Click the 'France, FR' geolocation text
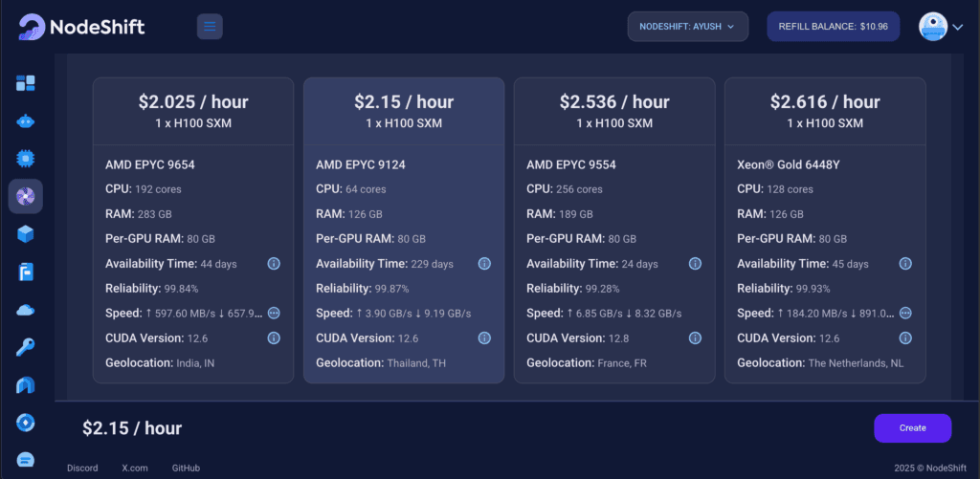This screenshot has width=980, height=479. point(621,363)
